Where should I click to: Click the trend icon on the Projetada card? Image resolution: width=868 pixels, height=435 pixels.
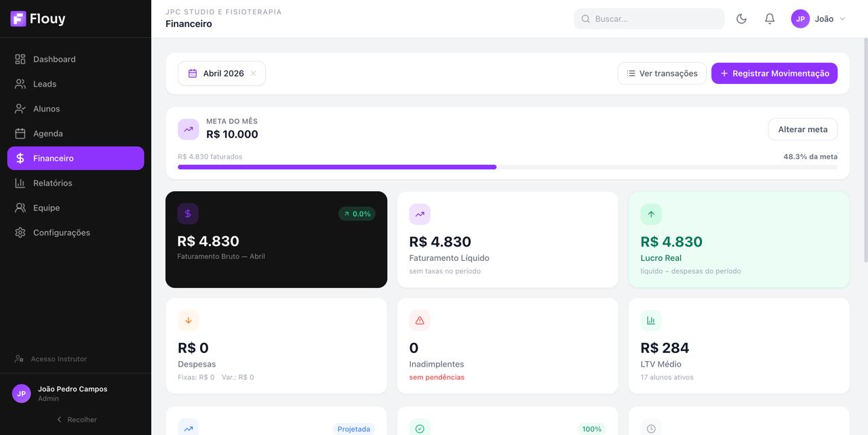tap(189, 428)
